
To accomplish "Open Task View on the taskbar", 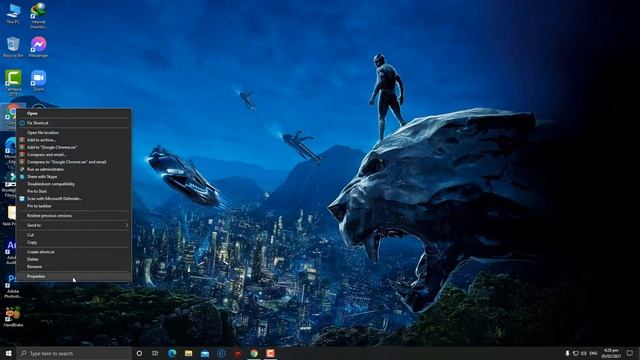I will pos(155,353).
